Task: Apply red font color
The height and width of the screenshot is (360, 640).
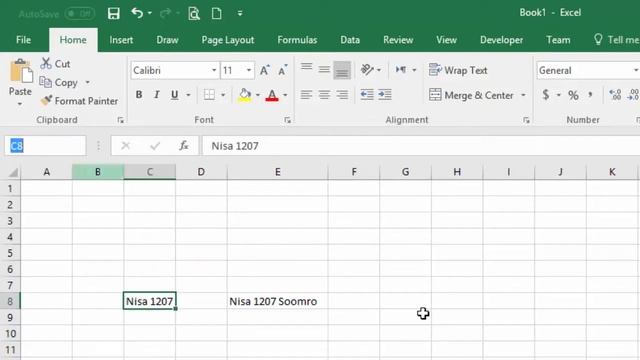Action: coord(272,95)
